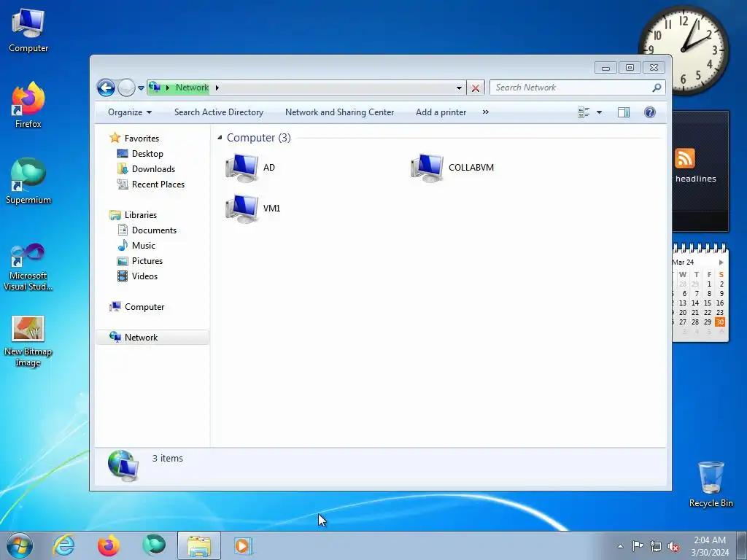Select Computer in the navigation pane
747x560 pixels.
pos(144,307)
